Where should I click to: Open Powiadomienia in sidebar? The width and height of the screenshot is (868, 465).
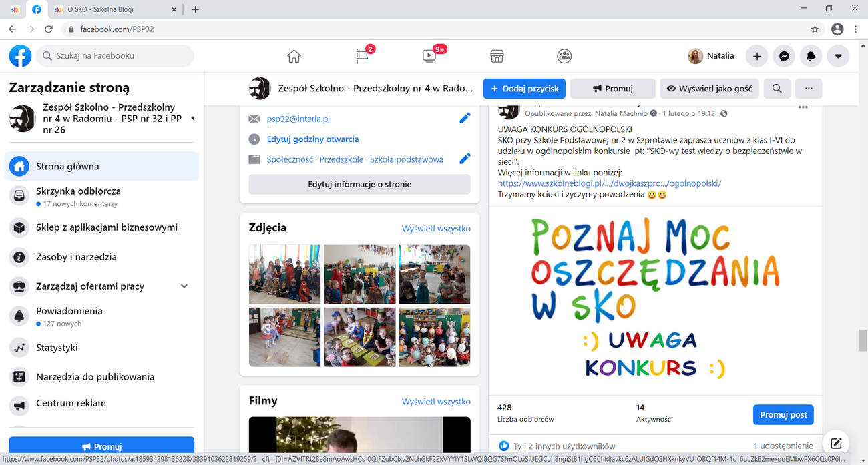click(x=101, y=316)
